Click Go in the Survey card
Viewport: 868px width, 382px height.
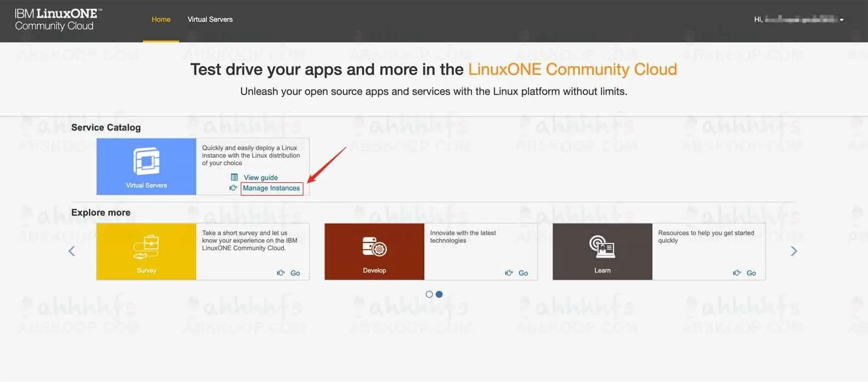295,273
